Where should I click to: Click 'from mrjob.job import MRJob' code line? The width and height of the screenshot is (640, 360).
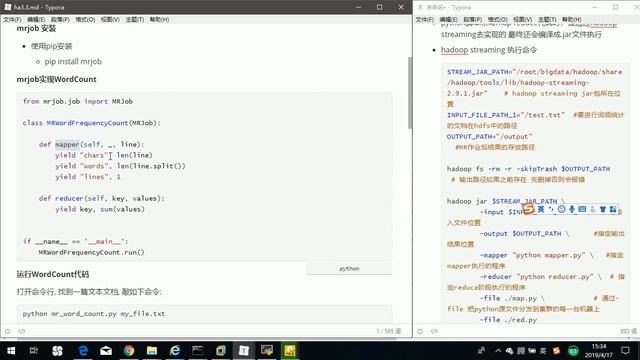pos(78,101)
